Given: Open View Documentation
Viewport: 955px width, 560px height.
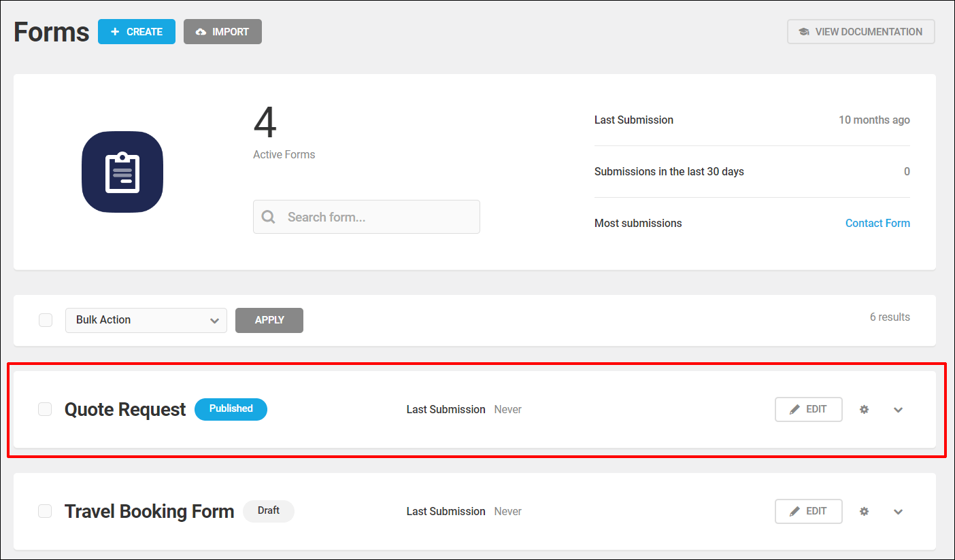Looking at the screenshot, I should [x=861, y=32].
